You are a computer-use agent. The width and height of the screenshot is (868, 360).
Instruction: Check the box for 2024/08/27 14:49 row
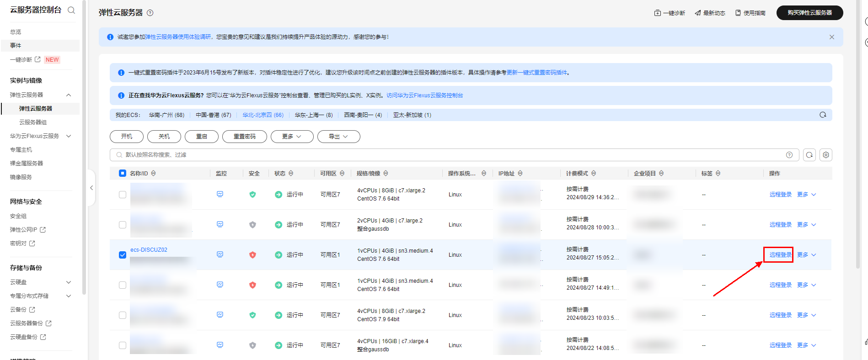coord(123,285)
